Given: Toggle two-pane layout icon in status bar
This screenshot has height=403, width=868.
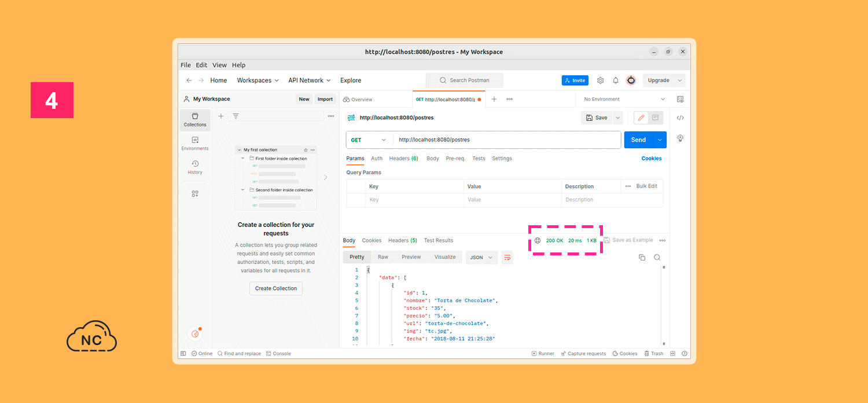Looking at the screenshot, I should pos(673,353).
